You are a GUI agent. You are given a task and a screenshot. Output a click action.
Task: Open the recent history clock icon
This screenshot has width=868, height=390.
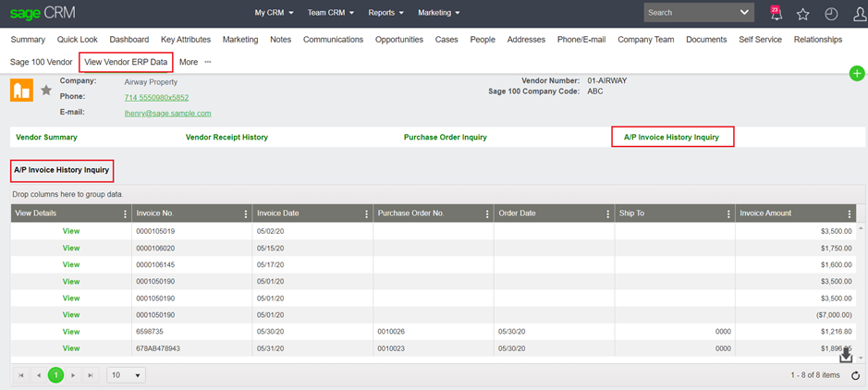coord(831,15)
